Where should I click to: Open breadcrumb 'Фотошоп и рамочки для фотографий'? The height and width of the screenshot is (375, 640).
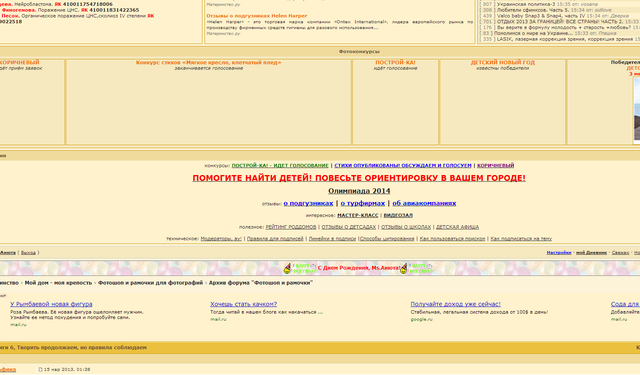[x=150, y=283]
